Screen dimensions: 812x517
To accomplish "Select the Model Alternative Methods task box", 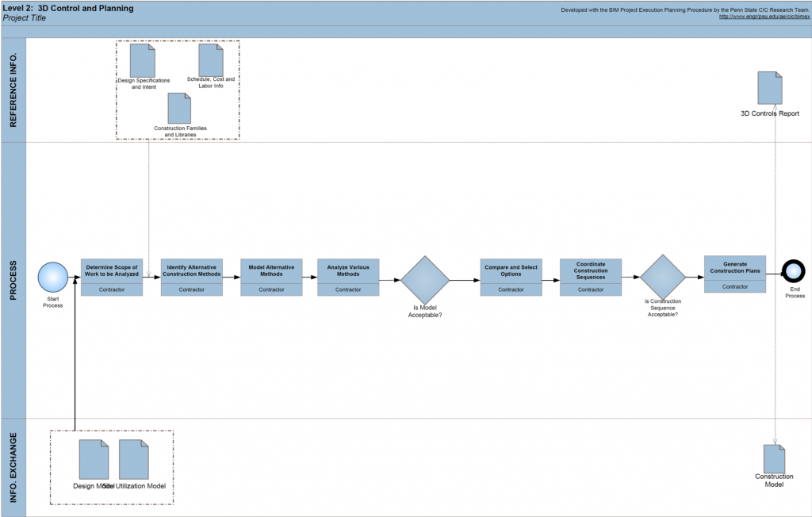I will click(x=271, y=277).
